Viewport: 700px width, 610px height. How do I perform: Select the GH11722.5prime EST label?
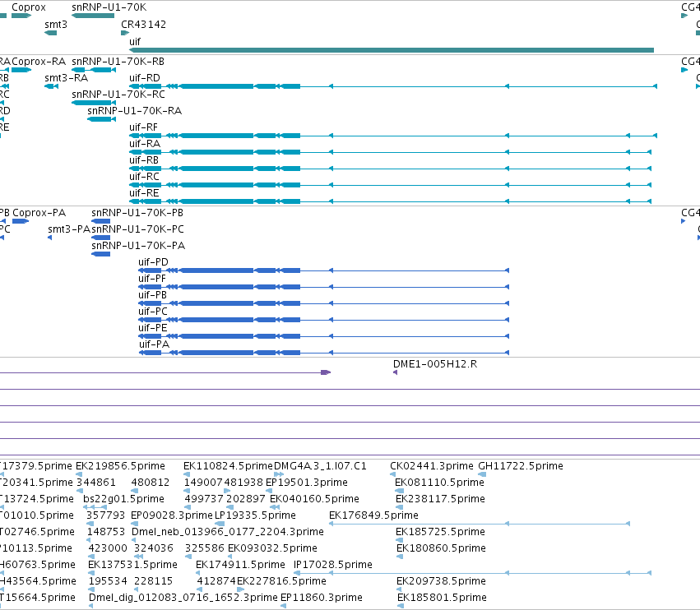click(x=521, y=466)
